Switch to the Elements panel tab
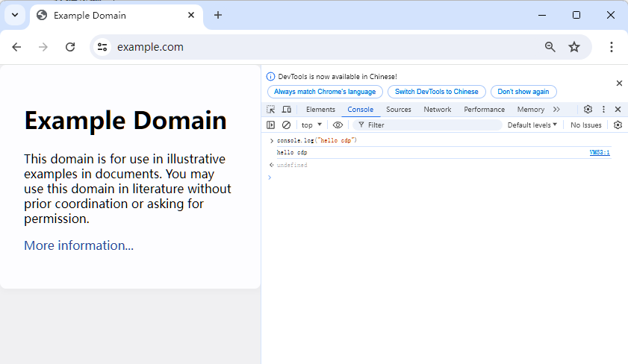 [320, 109]
